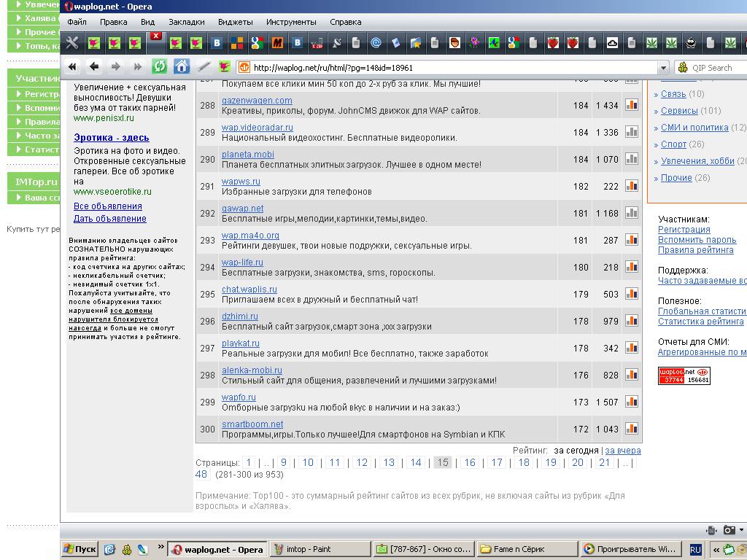
Task: Reload the page with the green refresh icon
Action: point(159,67)
